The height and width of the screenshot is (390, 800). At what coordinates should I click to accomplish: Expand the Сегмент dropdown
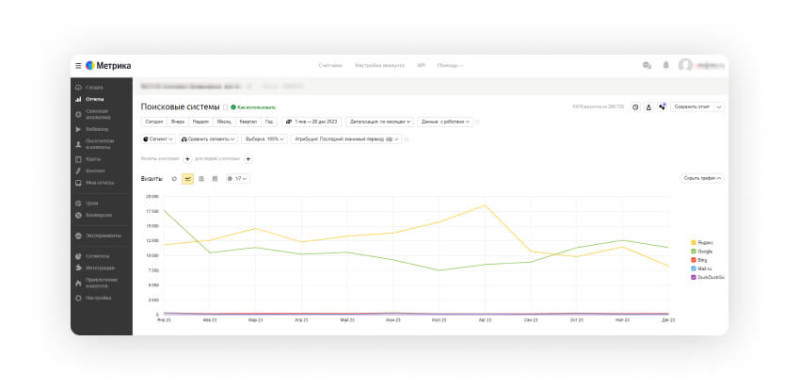tap(159, 139)
